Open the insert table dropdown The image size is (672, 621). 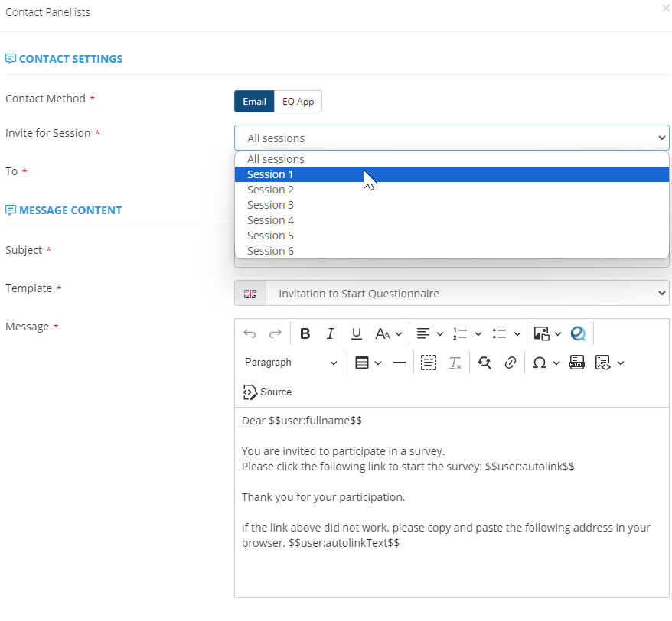368,363
